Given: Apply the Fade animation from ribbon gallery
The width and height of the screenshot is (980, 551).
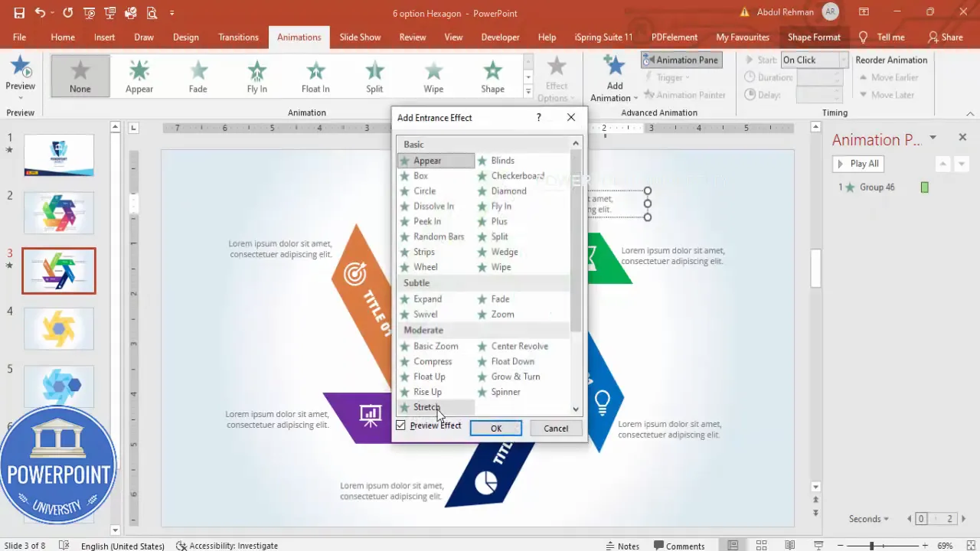Looking at the screenshot, I should [198, 77].
